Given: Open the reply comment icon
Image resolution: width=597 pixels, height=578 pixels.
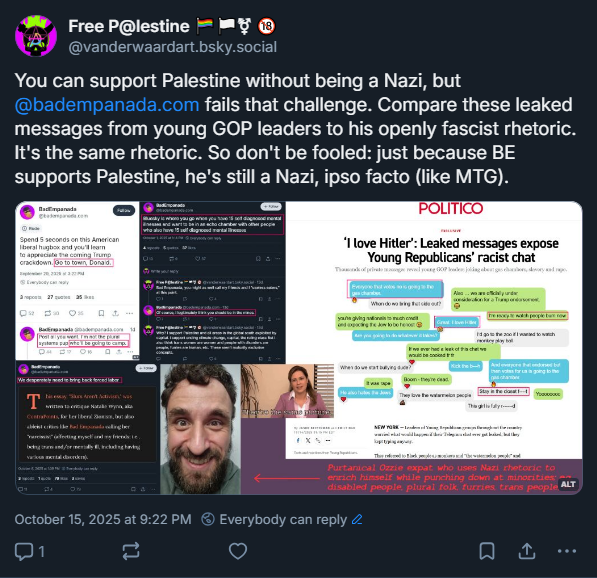Looking at the screenshot, I should click(x=24, y=551).
